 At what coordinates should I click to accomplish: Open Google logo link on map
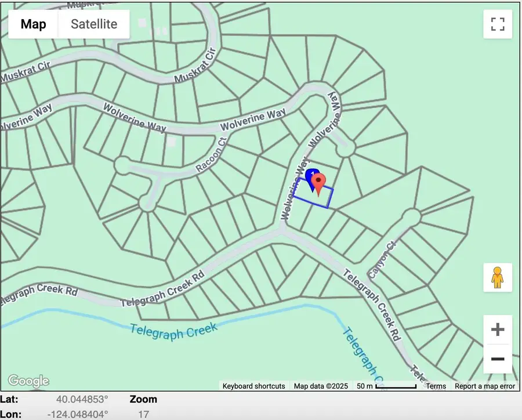click(28, 381)
